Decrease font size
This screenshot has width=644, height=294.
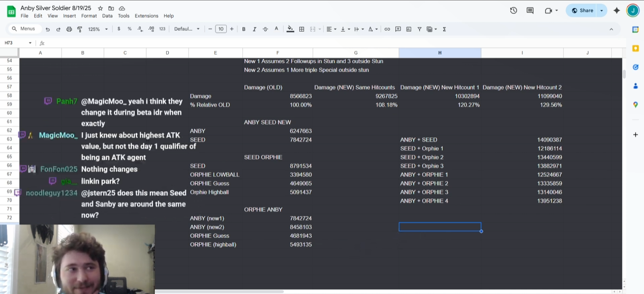click(x=210, y=29)
